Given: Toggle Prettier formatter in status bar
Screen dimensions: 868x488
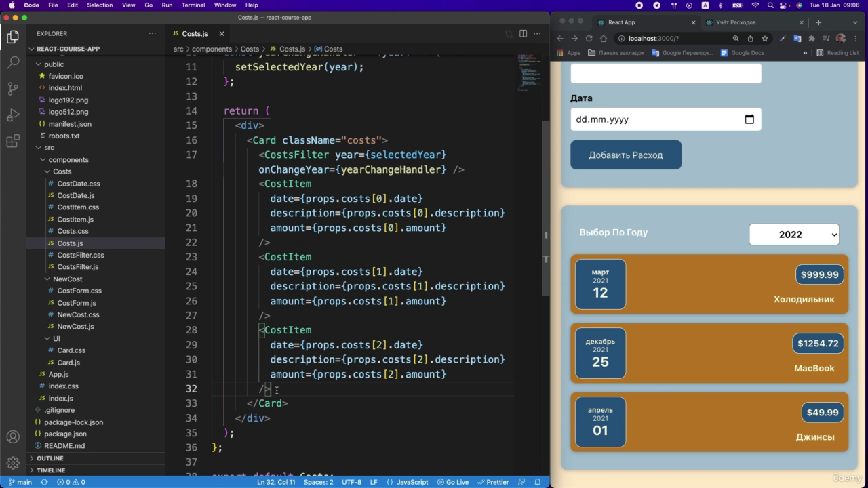Looking at the screenshot, I should (x=492, y=482).
